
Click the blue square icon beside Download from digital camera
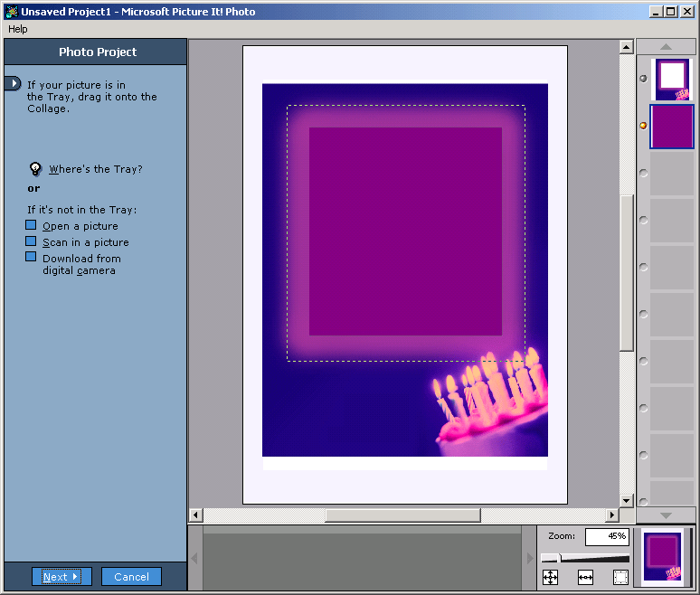[32, 258]
